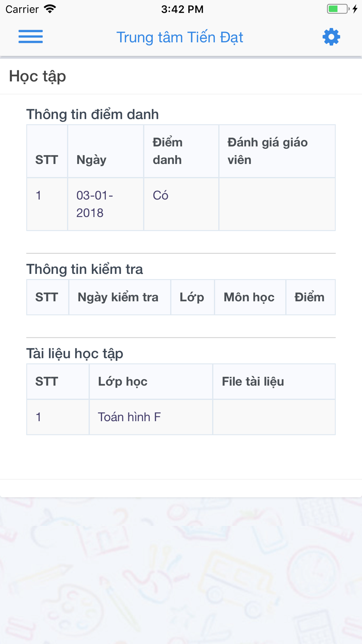Tap the Lớp column header in test table
362x644 pixels.
pyautogui.click(x=192, y=297)
